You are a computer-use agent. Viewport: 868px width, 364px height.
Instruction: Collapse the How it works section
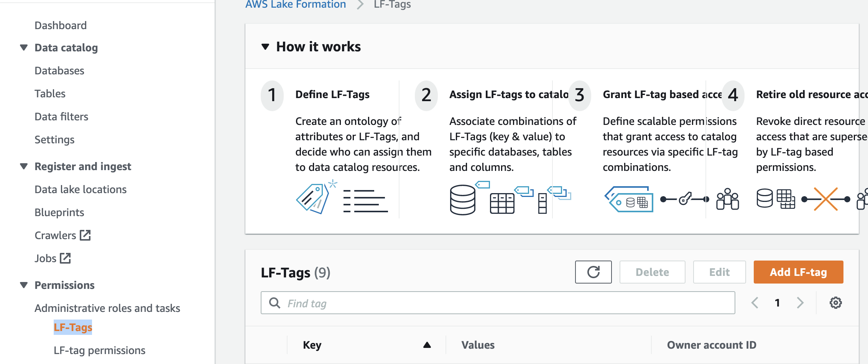[x=265, y=47]
